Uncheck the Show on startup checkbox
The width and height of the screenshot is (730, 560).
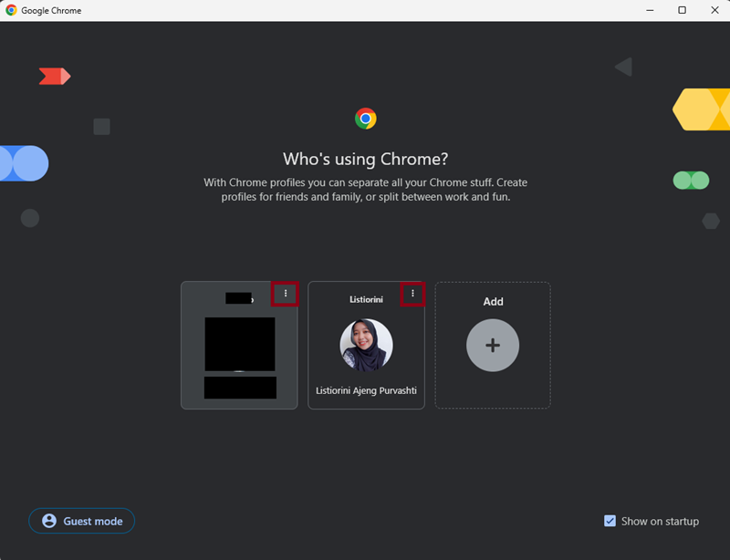point(610,521)
